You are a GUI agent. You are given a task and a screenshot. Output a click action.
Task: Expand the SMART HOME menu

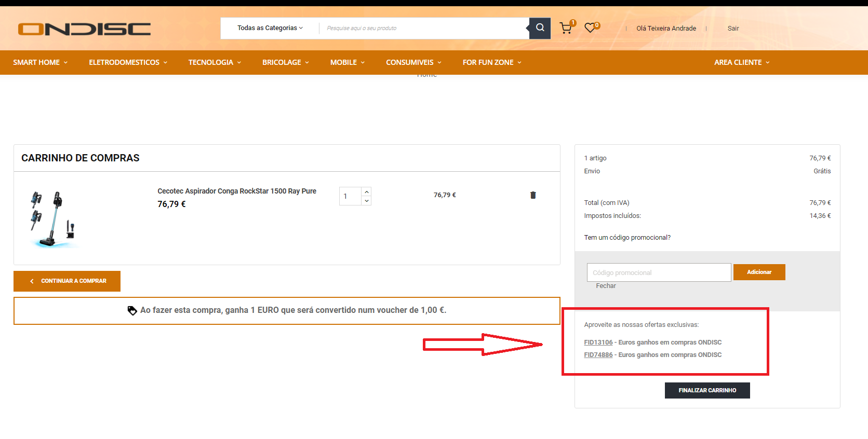40,62
